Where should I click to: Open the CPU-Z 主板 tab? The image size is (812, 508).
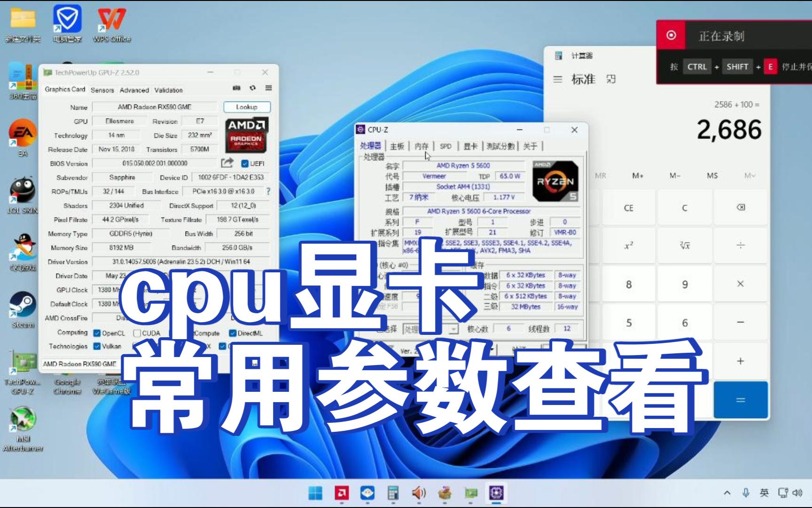(397, 146)
